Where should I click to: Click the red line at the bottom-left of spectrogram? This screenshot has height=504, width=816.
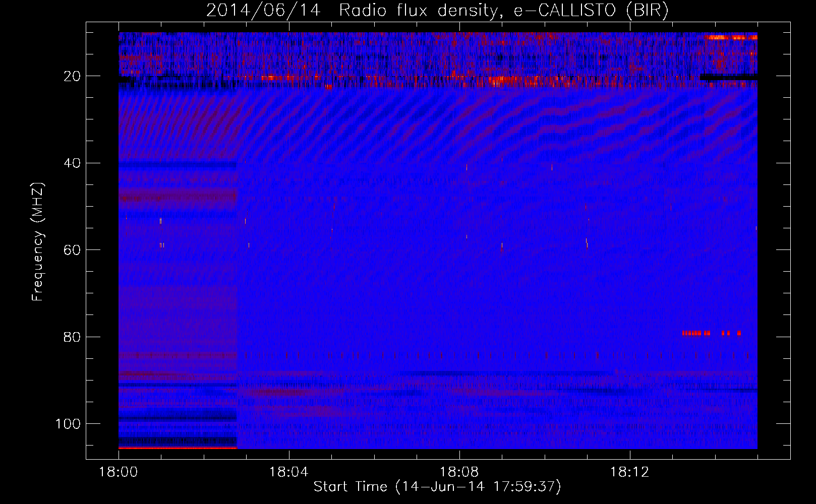(178, 448)
